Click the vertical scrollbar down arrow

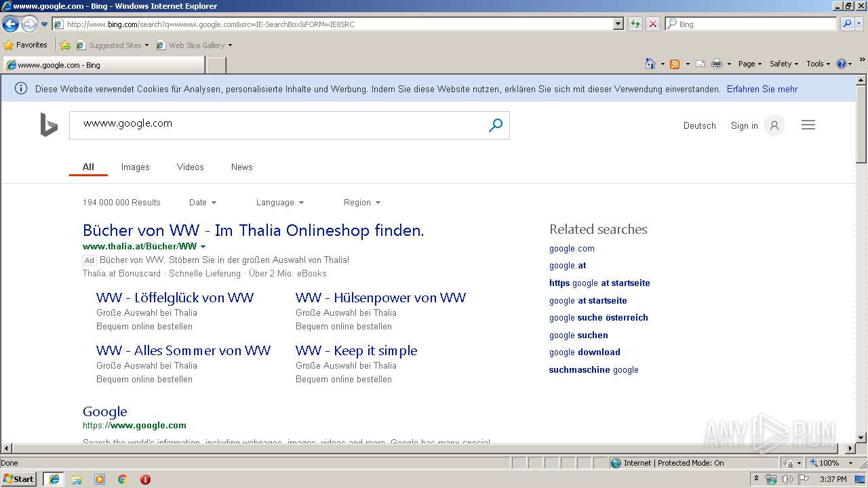862,438
